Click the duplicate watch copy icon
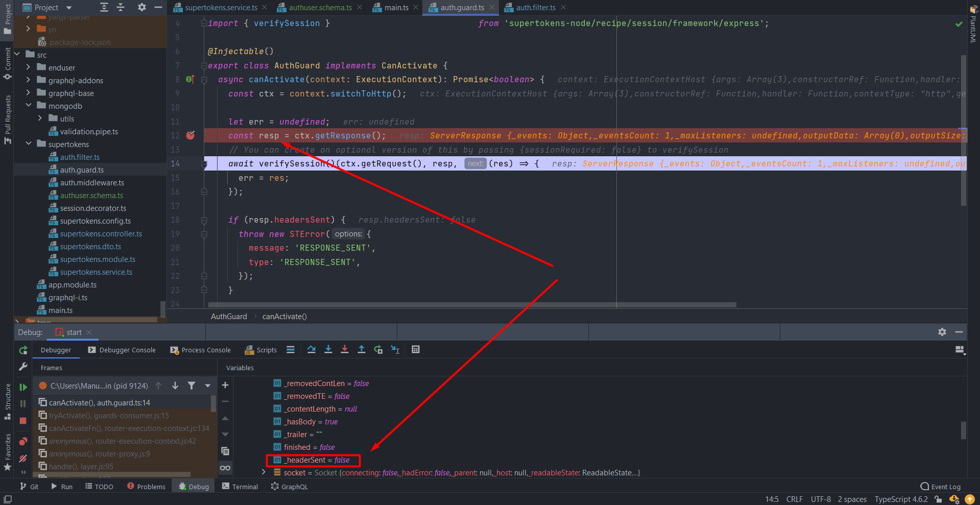The width and height of the screenshot is (980, 505). (225, 451)
